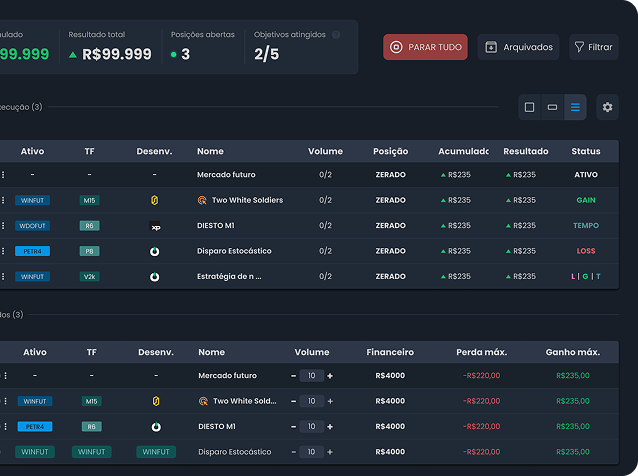Open the Arquivados archive

[518, 47]
